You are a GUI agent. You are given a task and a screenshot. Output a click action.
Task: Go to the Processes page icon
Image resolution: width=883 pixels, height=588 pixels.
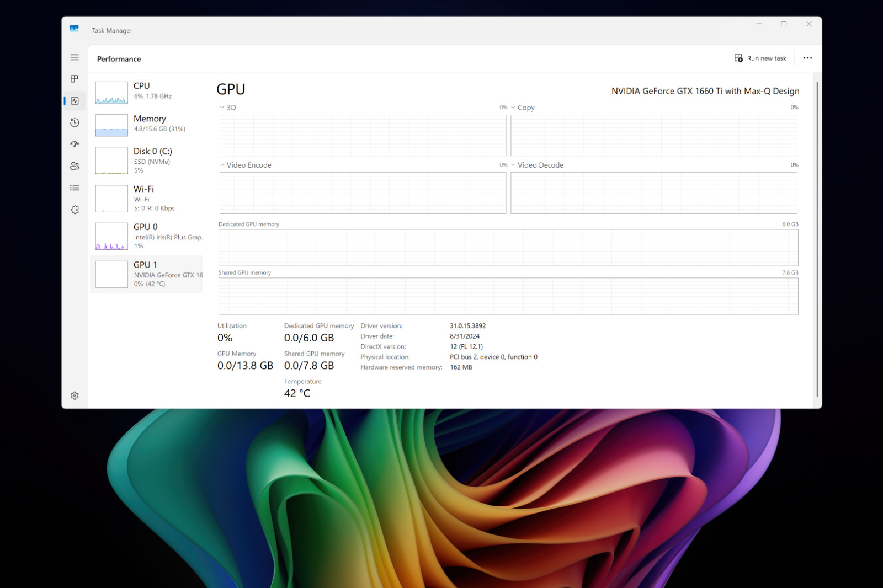(75, 79)
